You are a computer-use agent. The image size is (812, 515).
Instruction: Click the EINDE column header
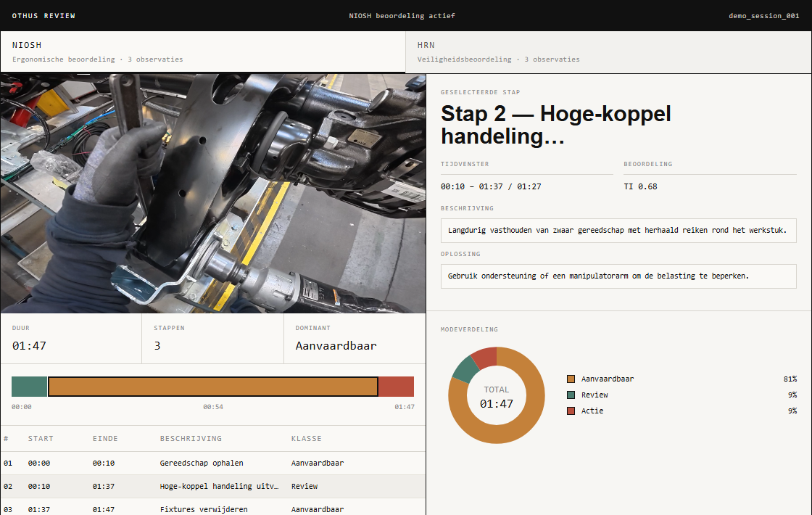click(105, 438)
